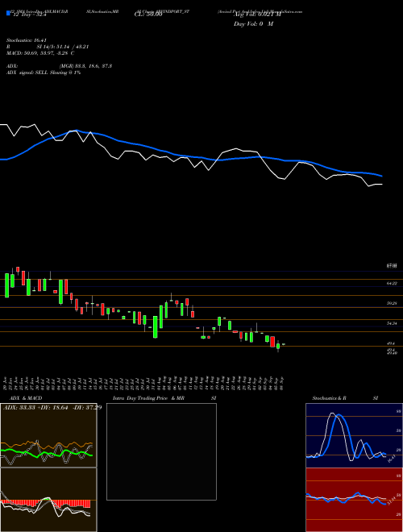This screenshot has height=532, width=403.
Task: Click the red RSI chart panel
Action: pyautogui.click(x=354, y=500)
